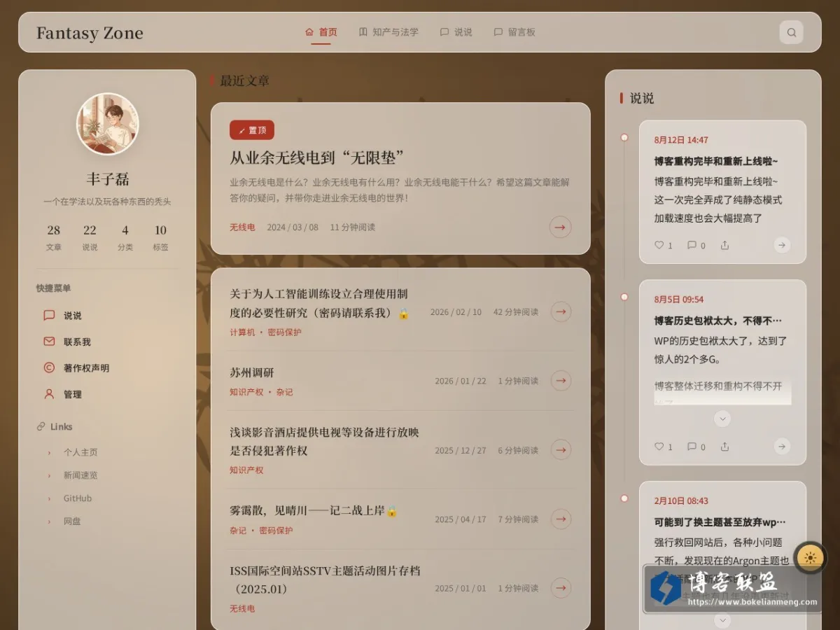Like the 8月12日 14:47 post

663,245
